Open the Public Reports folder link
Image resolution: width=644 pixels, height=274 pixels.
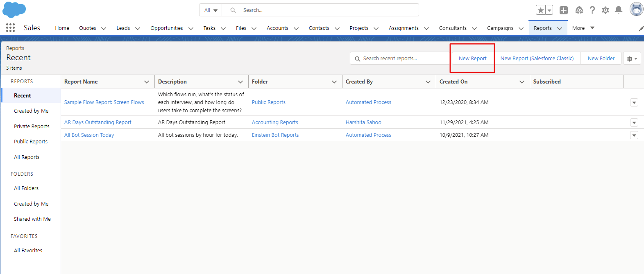pyautogui.click(x=269, y=102)
